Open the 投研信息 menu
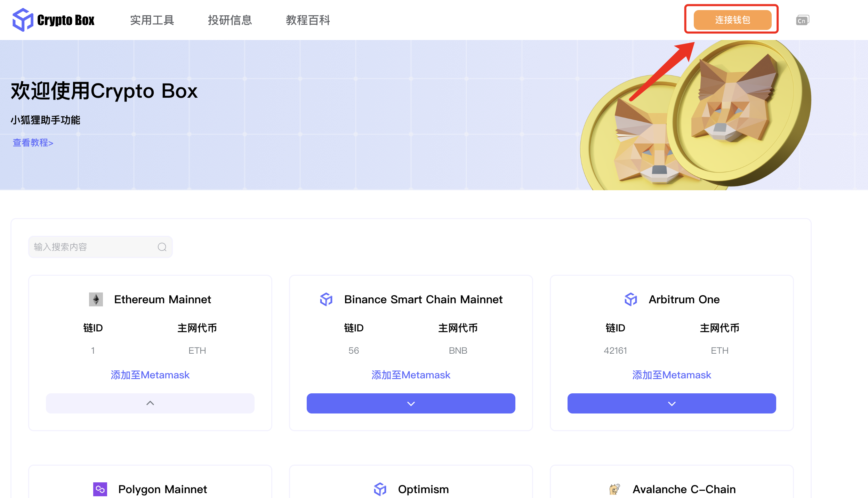The width and height of the screenshot is (868, 498). [x=230, y=20]
